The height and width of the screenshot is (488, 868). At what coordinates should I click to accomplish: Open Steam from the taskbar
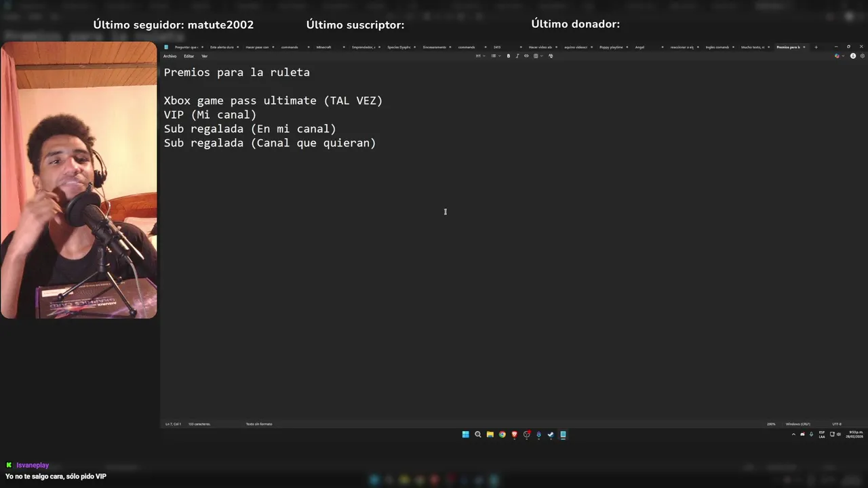551,434
